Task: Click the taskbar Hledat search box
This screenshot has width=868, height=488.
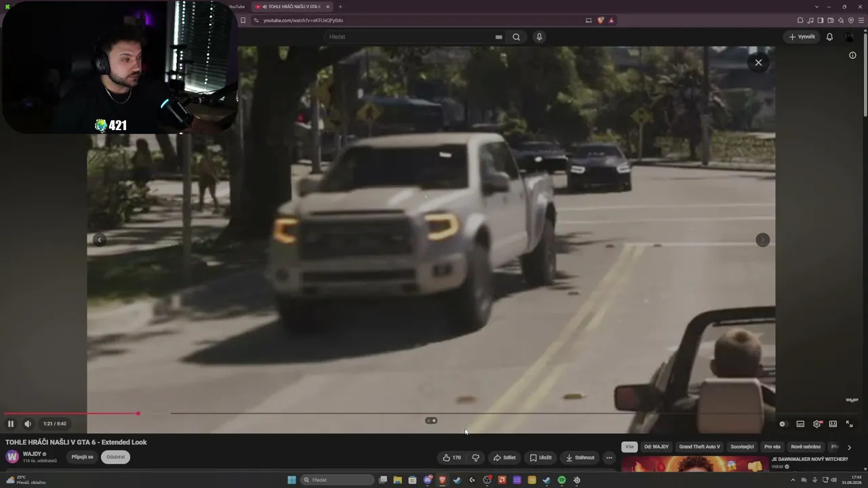Action: (337, 480)
